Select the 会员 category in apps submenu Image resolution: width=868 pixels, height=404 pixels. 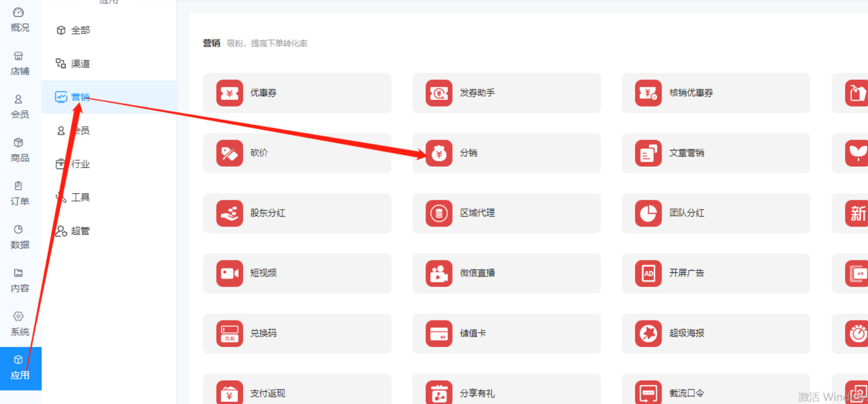[x=109, y=131]
